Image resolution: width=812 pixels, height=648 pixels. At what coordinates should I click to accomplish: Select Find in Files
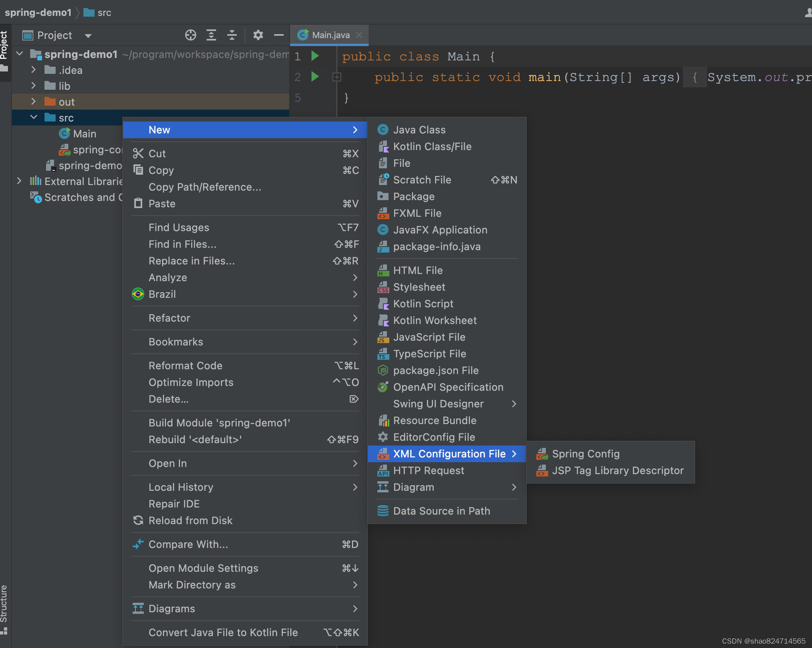coord(245,244)
